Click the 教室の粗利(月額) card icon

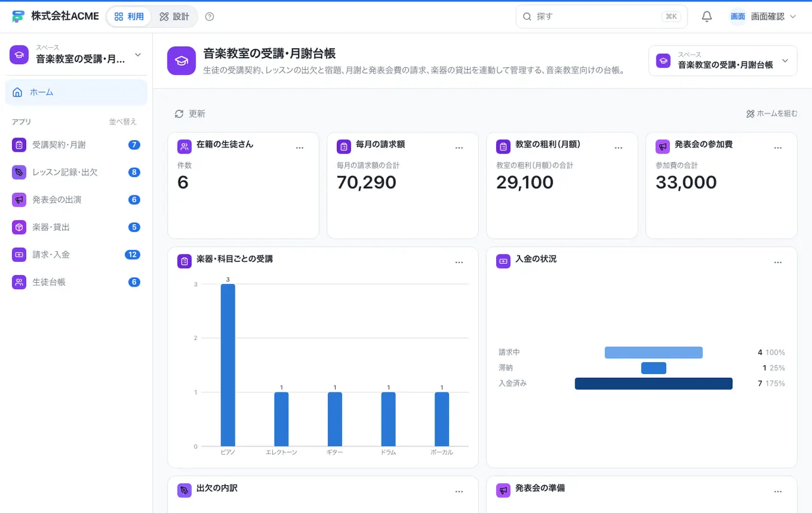[x=503, y=146]
